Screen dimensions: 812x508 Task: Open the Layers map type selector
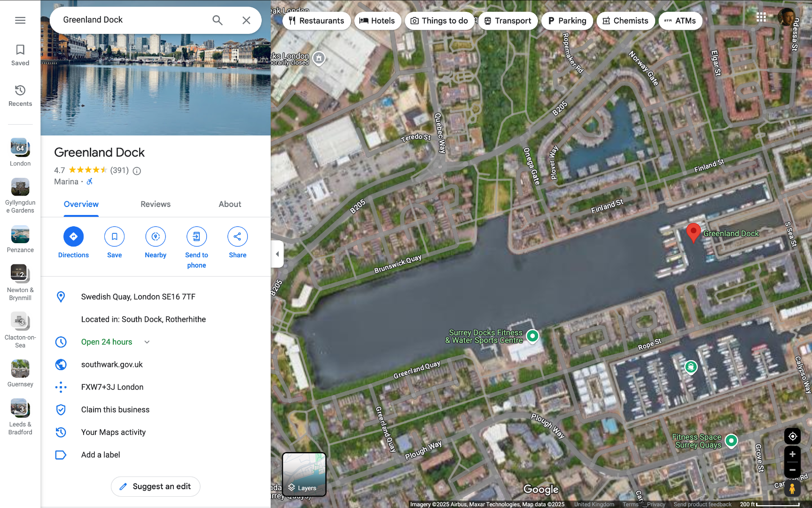[x=304, y=474]
